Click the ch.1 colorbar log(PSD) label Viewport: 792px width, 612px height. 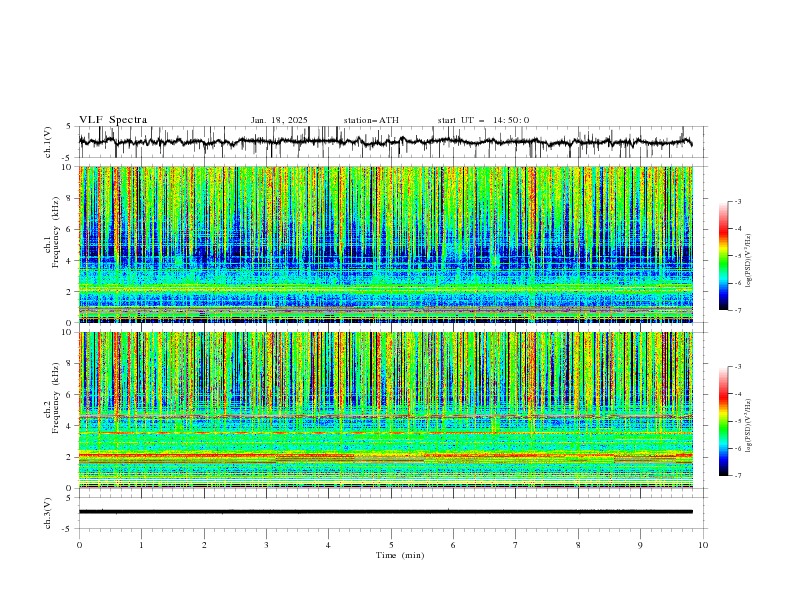point(749,261)
